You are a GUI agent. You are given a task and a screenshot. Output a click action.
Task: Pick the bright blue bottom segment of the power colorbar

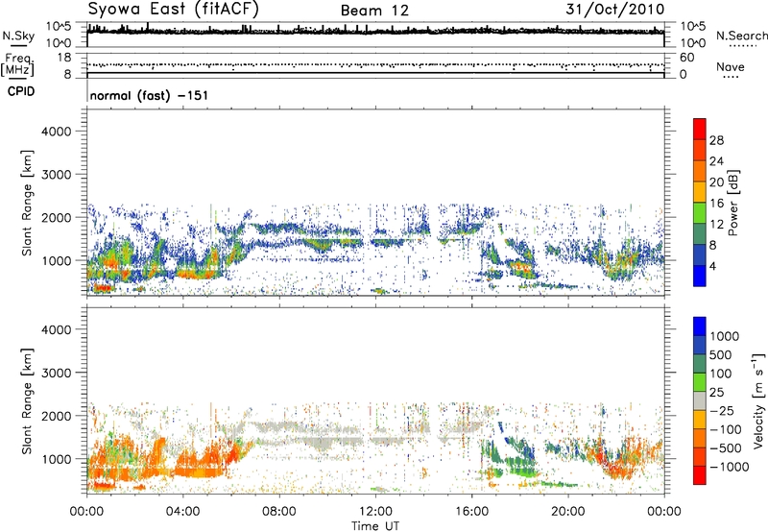(x=700, y=277)
